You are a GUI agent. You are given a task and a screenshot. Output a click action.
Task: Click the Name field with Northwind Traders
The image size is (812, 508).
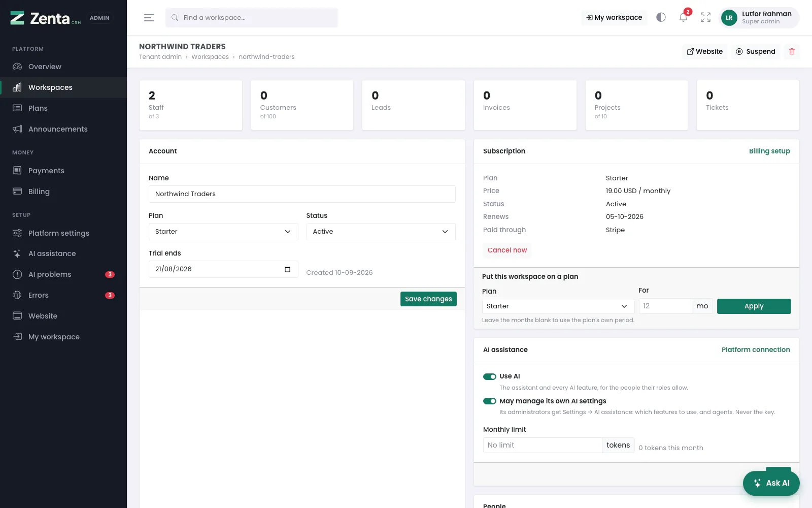pos(302,194)
